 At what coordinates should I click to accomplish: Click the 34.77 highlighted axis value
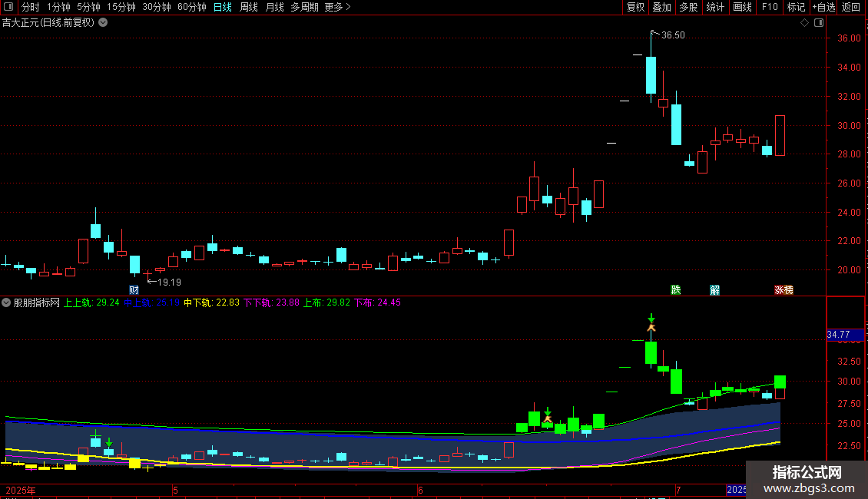click(845, 335)
